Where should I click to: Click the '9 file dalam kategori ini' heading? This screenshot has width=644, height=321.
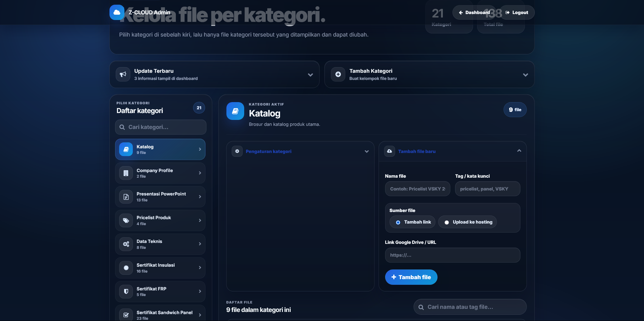(x=259, y=310)
